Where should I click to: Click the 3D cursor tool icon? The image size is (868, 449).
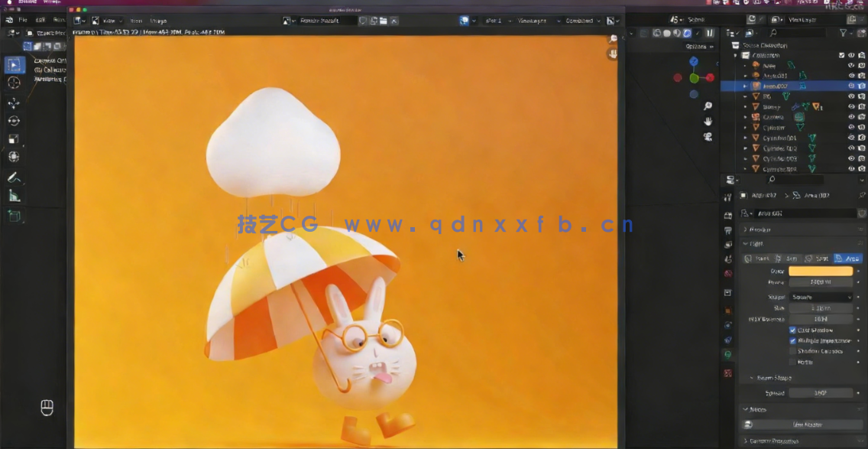click(x=15, y=82)
